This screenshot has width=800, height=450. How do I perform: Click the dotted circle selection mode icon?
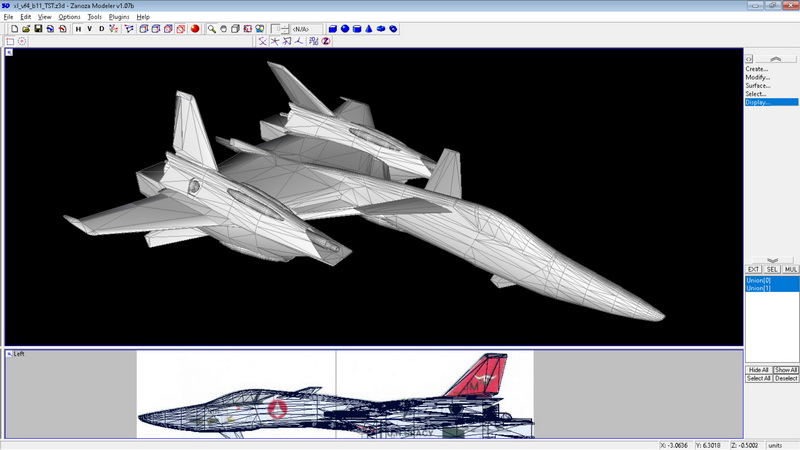pos(22,41)
